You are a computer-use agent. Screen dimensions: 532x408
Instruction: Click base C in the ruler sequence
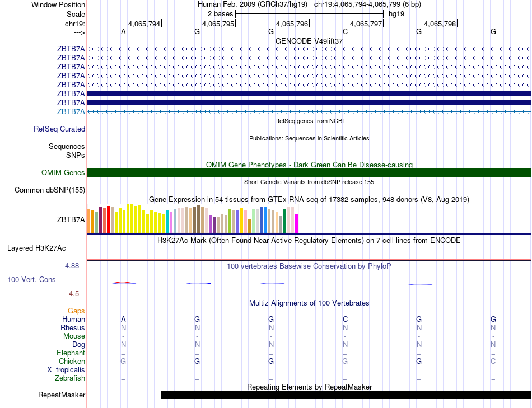pyautogui.click(x=345, y=31)
